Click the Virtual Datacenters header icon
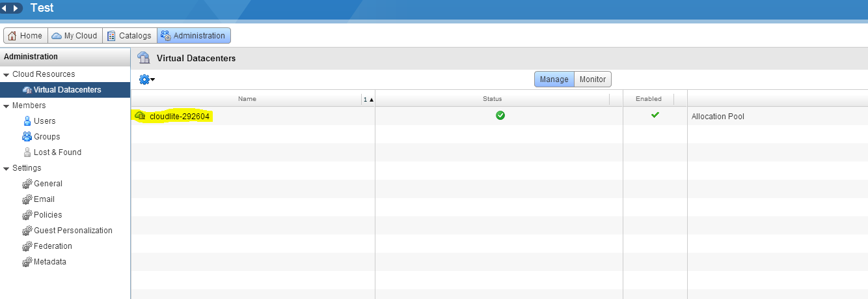The image size is (868, 299). pos(144,58)
